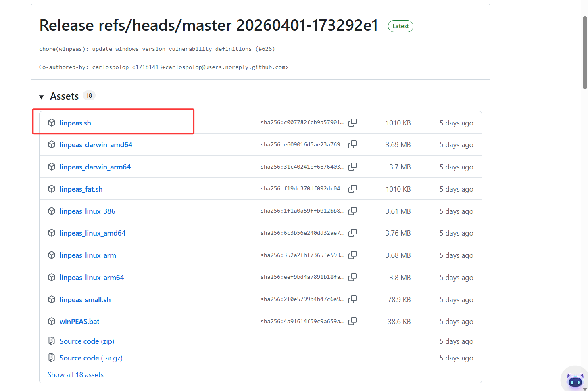Screen dimensions: 588x391
Task: Click the Assets count badge showing 18
Action: click(89, 96)
